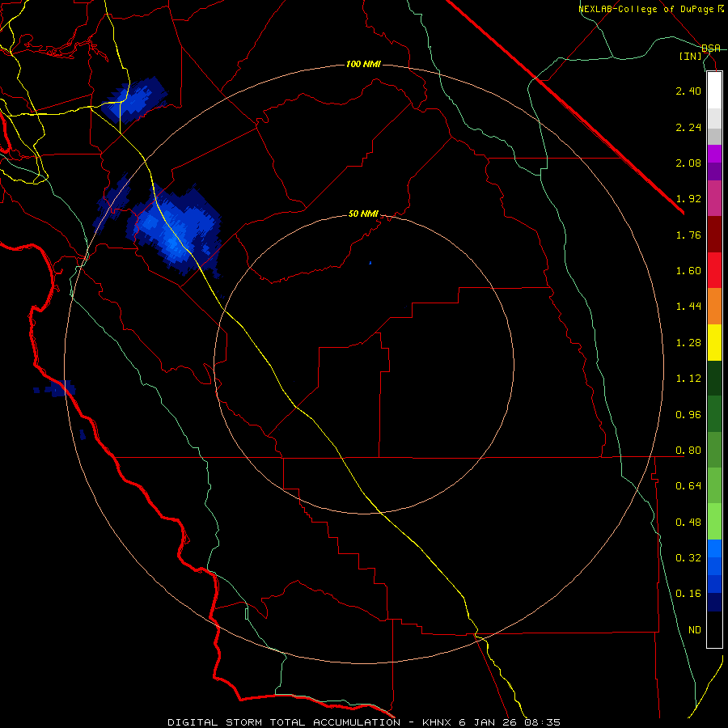Click the 1.44 legend value
Viewport: 728px width, 728px height.
(688, 307)
